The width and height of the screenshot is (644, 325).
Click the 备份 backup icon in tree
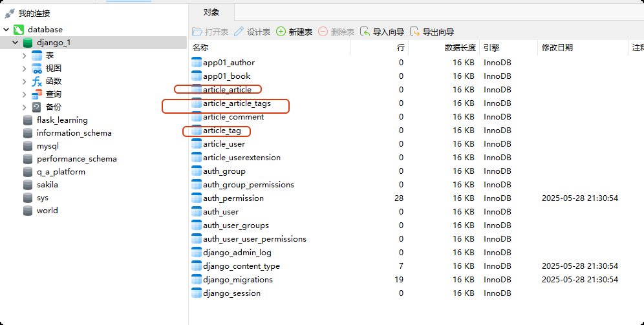point(37,107)
